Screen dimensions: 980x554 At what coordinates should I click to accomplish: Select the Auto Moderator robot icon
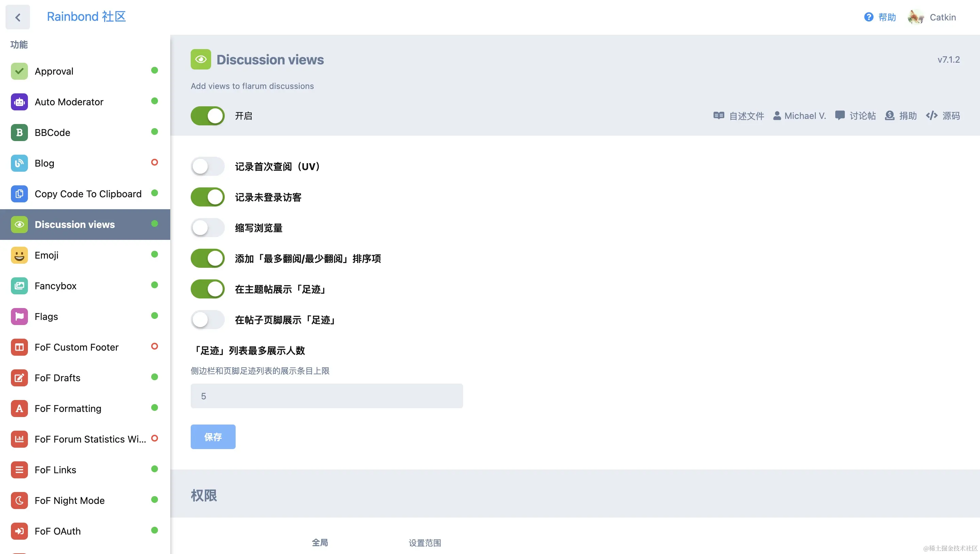pyautogui.click(x=19, y=102)
